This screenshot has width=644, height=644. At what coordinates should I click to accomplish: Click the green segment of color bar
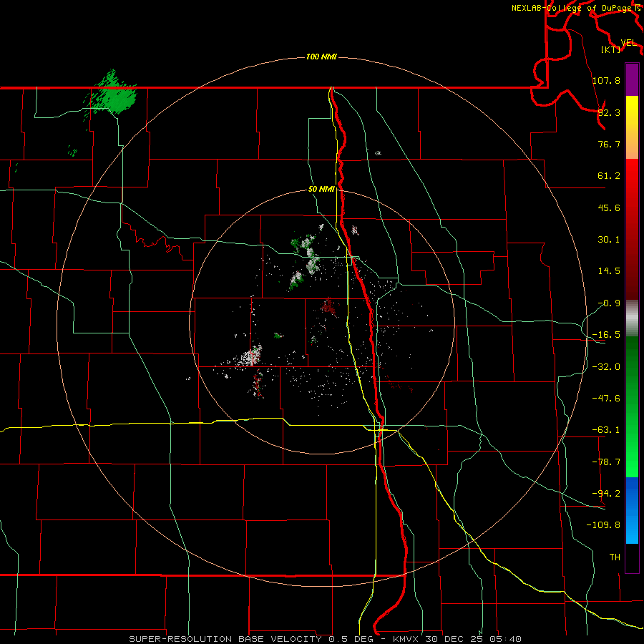pos(632,406)
